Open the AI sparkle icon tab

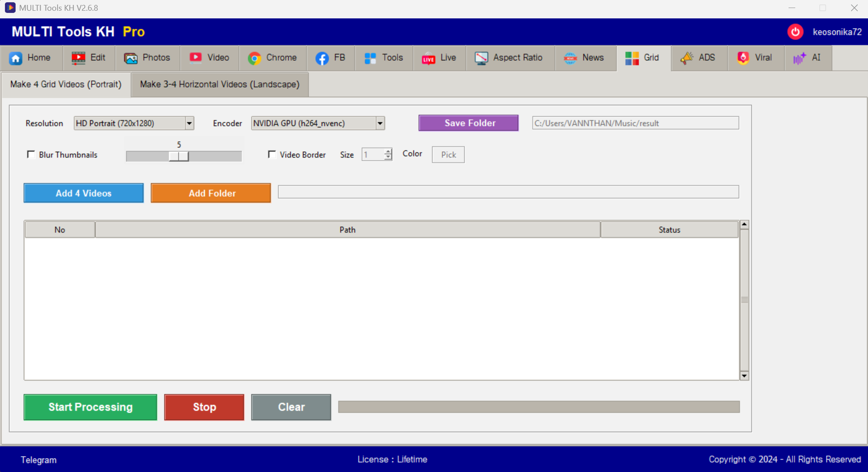(799, 58)
